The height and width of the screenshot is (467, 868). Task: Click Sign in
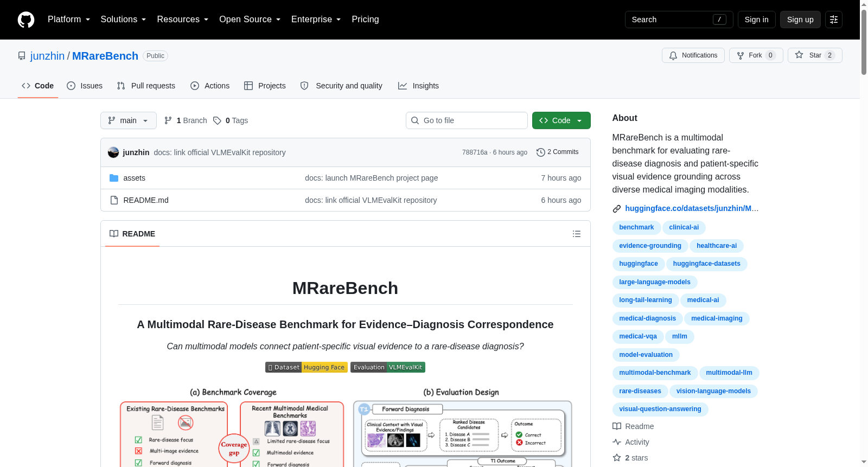click(x=756, y=20)
